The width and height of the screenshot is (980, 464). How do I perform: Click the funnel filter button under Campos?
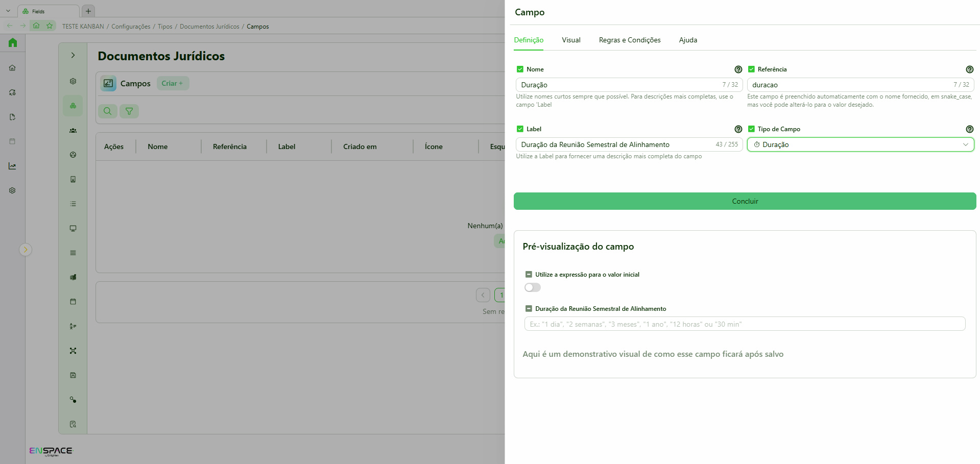(x=129, y=111)
